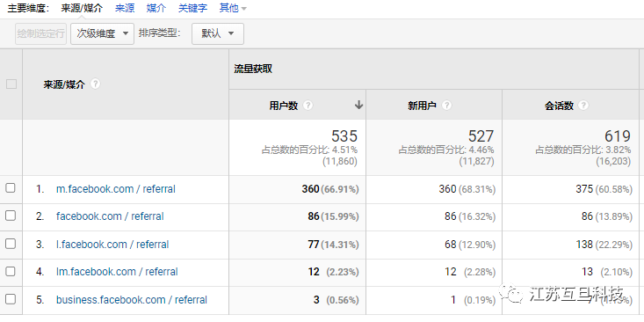The image size is (644, 322).
Task: Show help tooltip for 新用户 column
Action: [x=446, y=106]
